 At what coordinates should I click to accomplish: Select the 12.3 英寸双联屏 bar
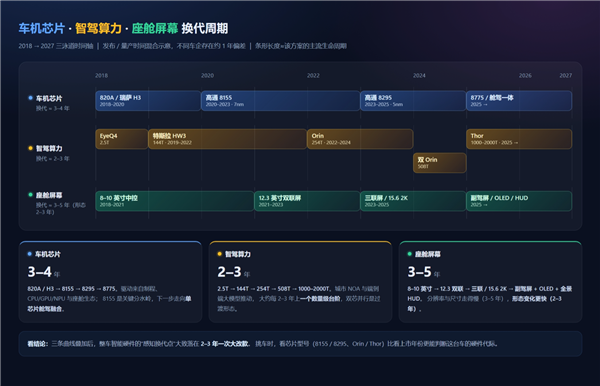pyautogui.click(x=307, y=201)
